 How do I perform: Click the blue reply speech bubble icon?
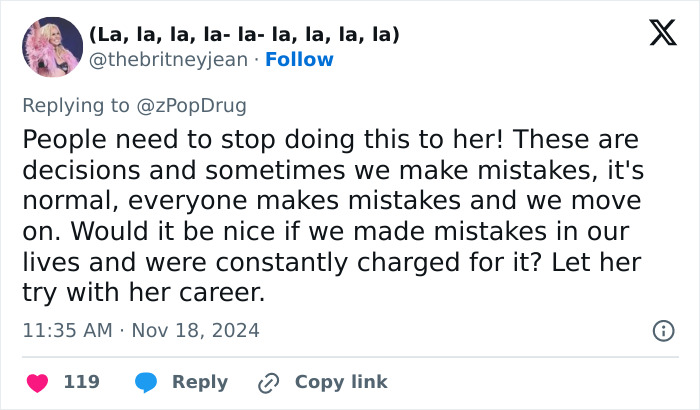[146, 382]
